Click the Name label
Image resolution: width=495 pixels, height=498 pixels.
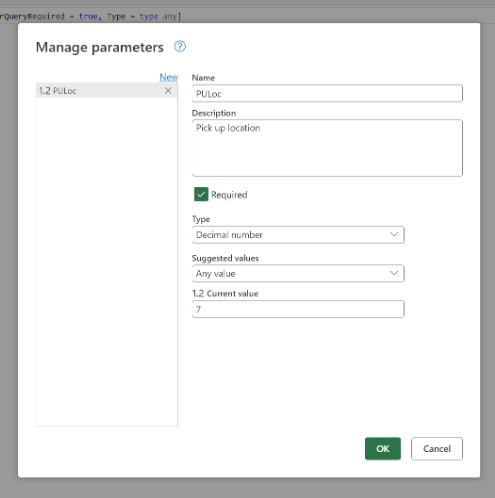(x=203, y=78)
